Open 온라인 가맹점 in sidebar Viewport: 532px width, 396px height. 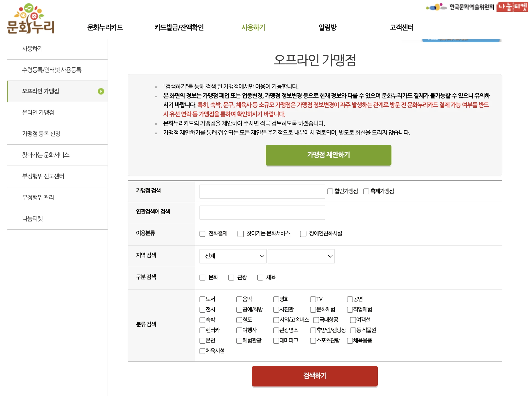pyautogui.click(x=38, y=112)
